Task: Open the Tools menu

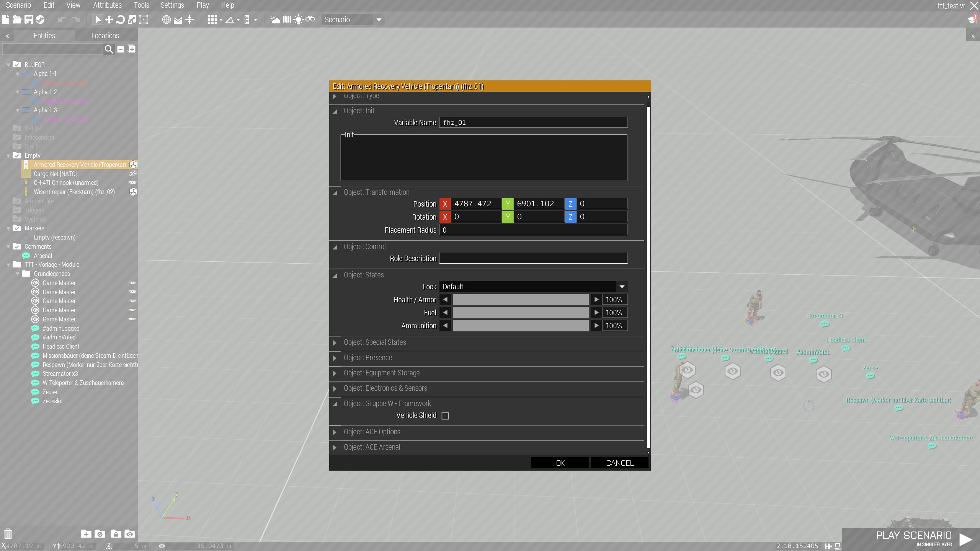Action: (141, 5)
